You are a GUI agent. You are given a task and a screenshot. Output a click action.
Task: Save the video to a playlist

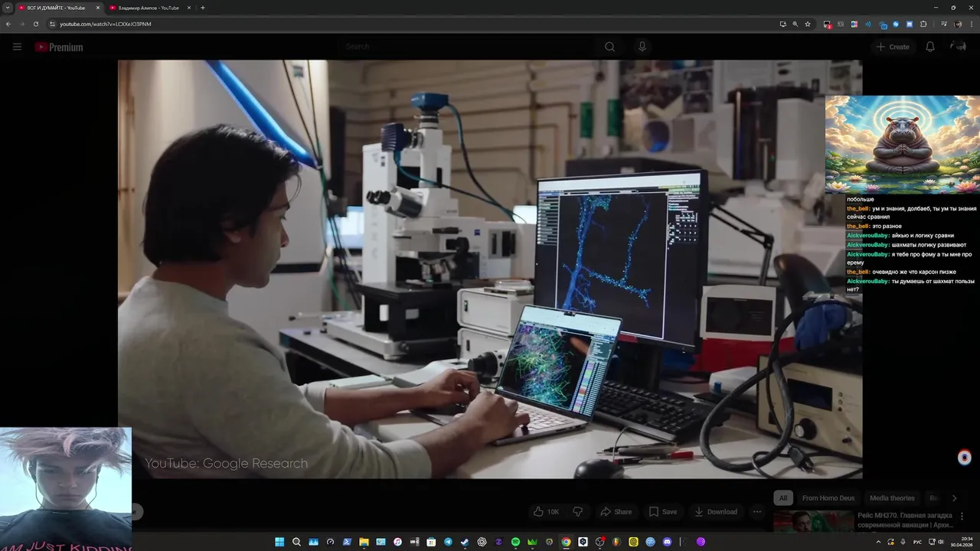(663, 511)
